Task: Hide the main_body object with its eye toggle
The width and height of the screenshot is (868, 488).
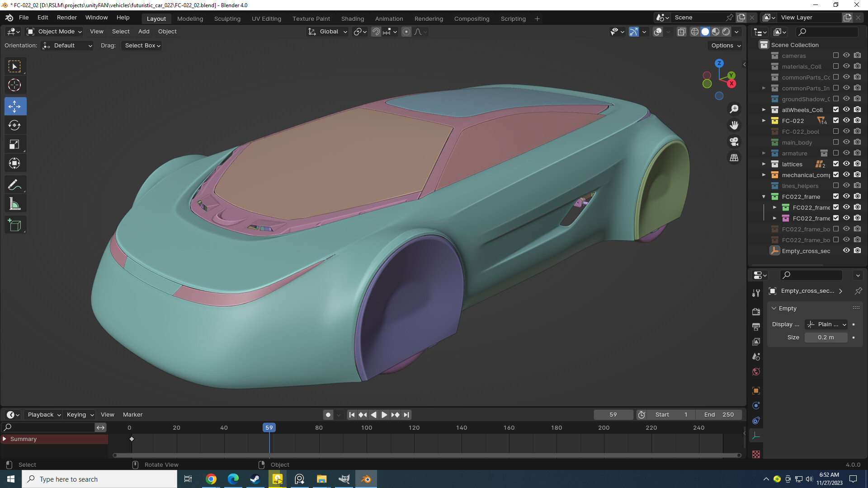Action: coord(846,142)
